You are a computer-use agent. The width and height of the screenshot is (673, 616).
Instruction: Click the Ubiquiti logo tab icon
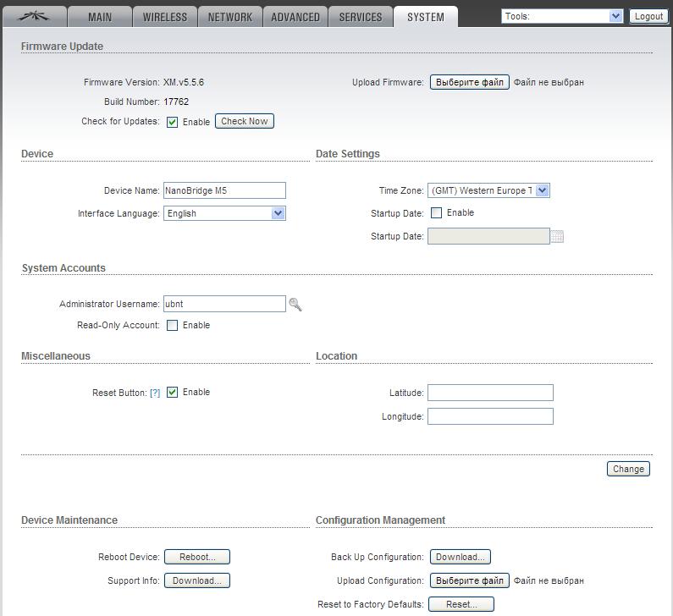[x=33, y=16]
